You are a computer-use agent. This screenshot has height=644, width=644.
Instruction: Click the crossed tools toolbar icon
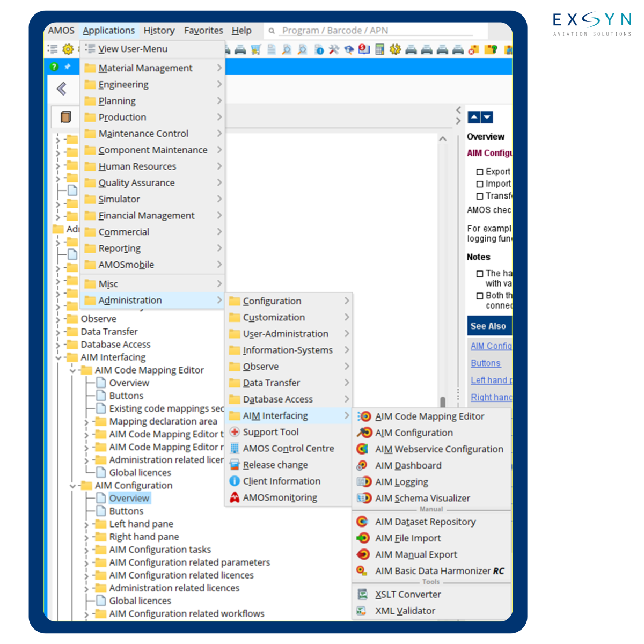click(x=334, y=49)
